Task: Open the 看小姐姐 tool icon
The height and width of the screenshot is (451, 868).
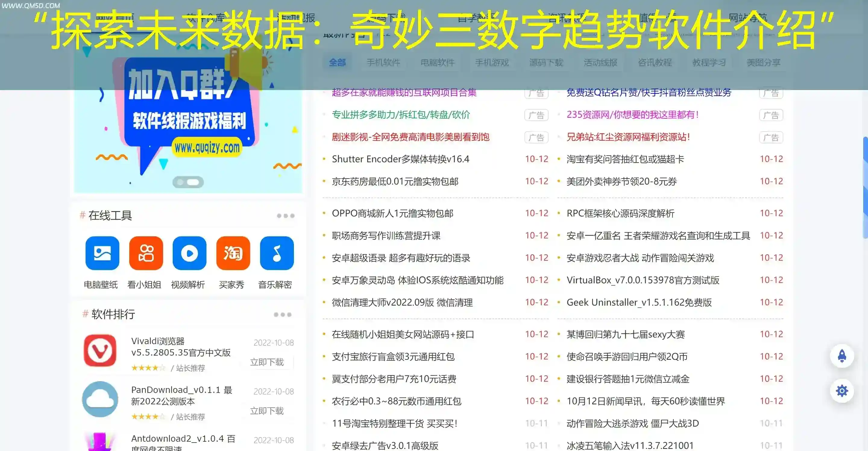Action: (146, 253)
